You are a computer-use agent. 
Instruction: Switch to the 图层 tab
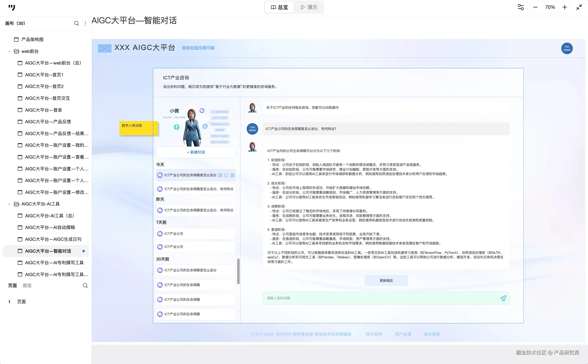coord(27,285)
